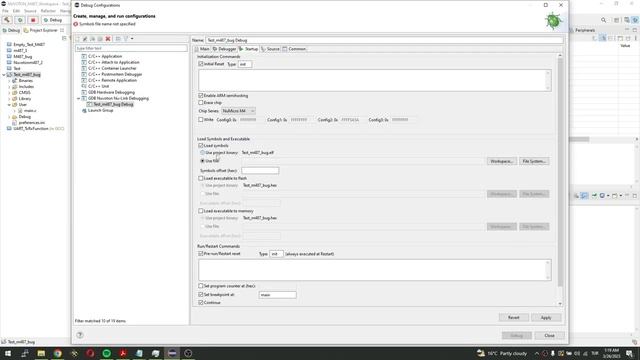Open filter toolbar dropdown arrow
640x360 pixels.
pos(132,39)
